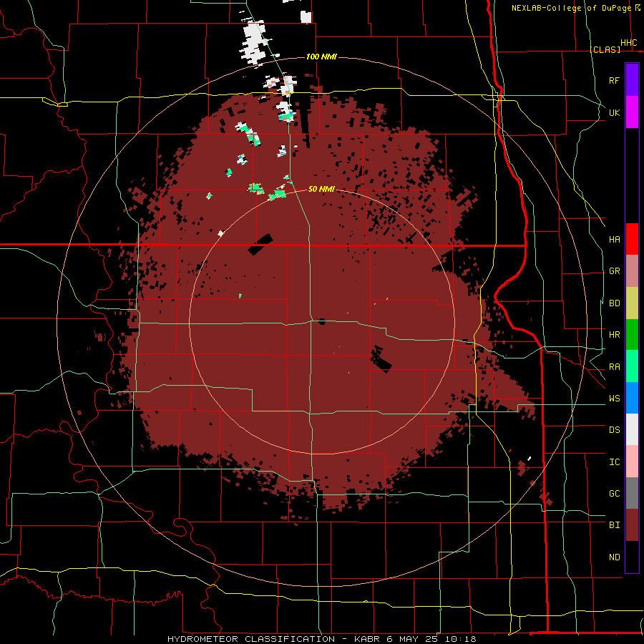This screenshot has height=644, width=644.
Task: Click the BI legend label
Action: [x=614, y=525]
